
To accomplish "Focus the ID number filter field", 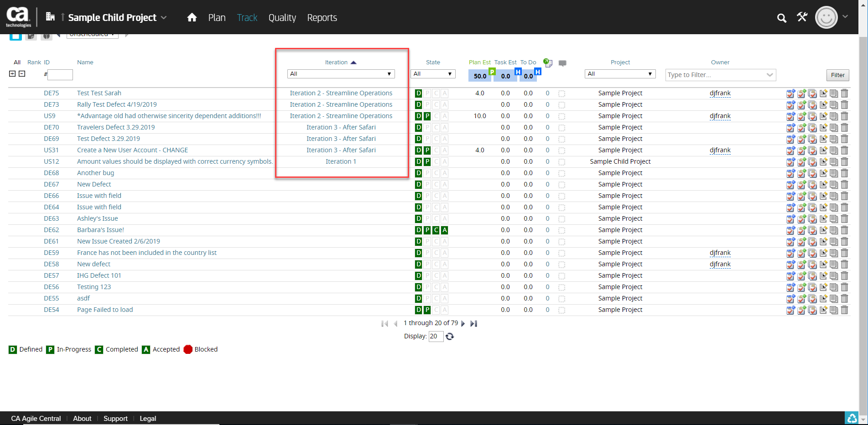I will 60,75.
